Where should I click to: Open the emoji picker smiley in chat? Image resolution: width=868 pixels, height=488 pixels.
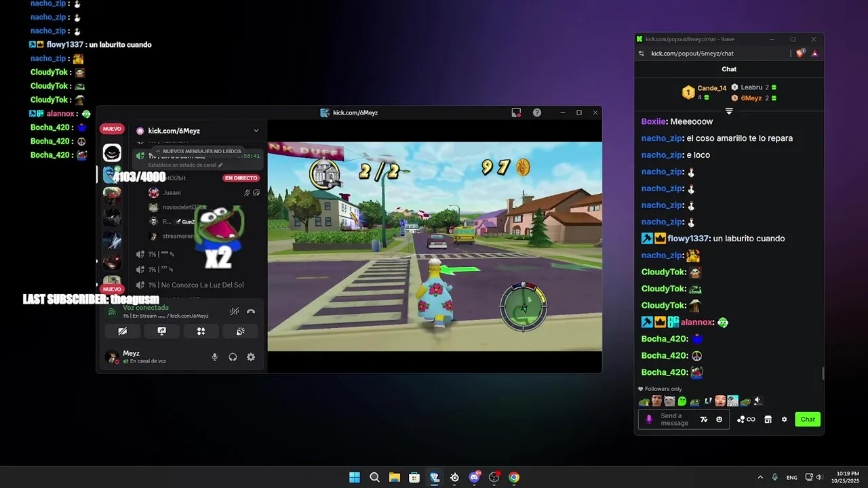(x=719, y=420)
